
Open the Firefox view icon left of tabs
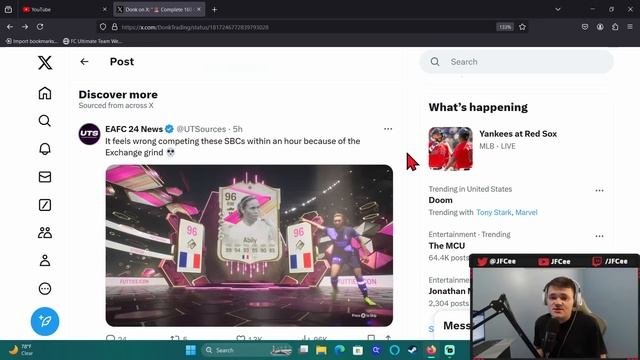8,9
